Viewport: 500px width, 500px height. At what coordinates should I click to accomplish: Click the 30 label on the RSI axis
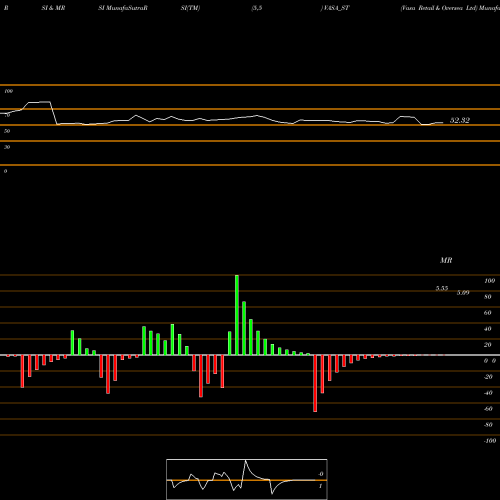point(7,147)
